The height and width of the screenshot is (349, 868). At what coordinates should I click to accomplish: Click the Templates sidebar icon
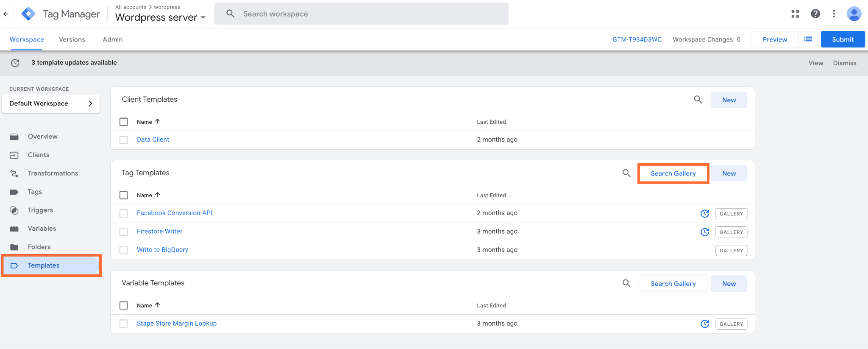[x=14, y=265]
